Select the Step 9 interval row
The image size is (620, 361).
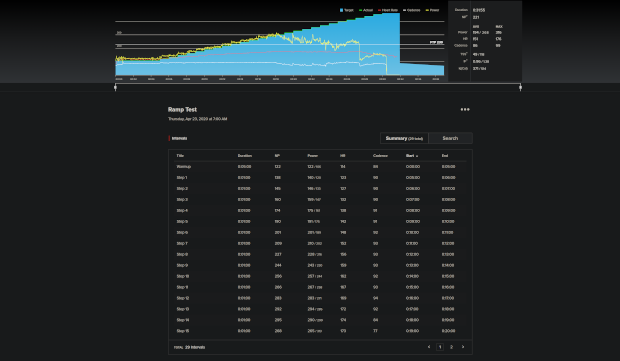point(320,265)
